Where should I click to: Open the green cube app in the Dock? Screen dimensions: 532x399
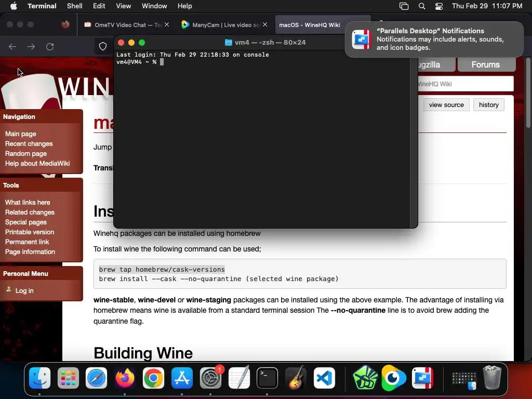pos(365,378)
